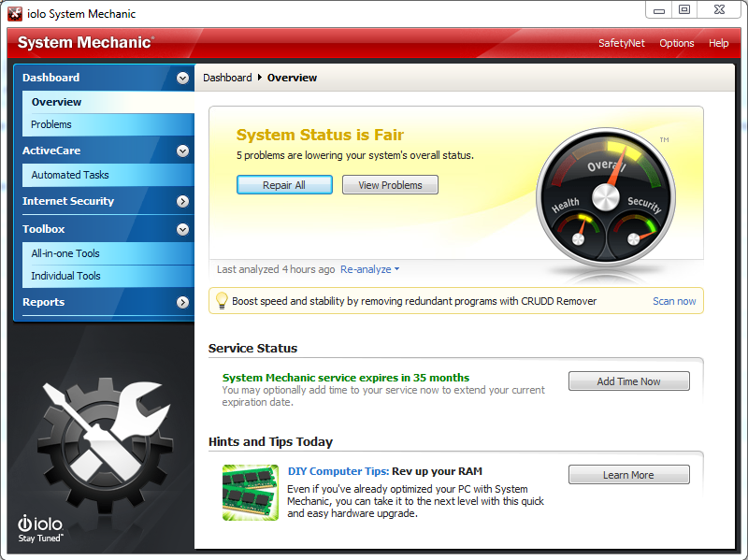Click the "5 problems are lowering" status message
Screen dimensions: 748x560
[x=355, y=155]
